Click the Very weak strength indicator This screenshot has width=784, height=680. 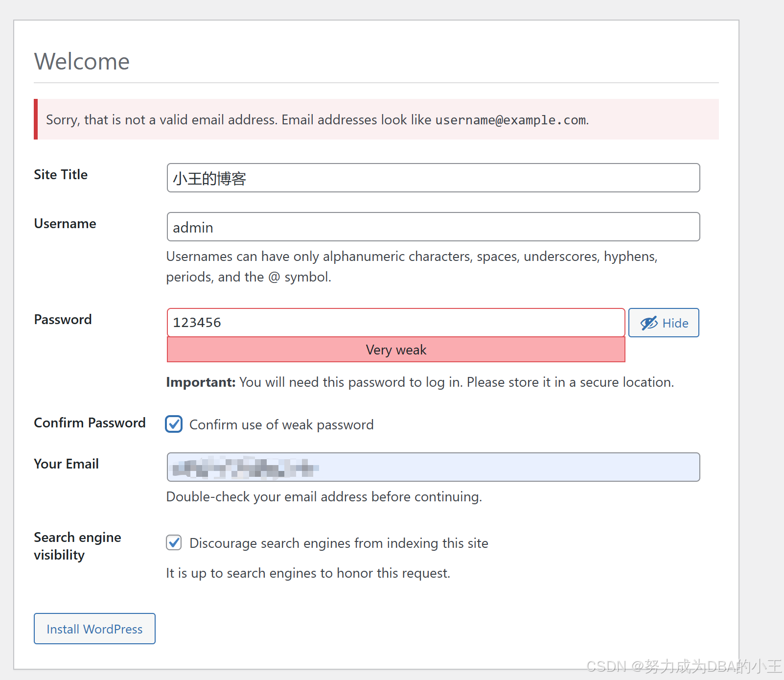click(x=396, y=350)
